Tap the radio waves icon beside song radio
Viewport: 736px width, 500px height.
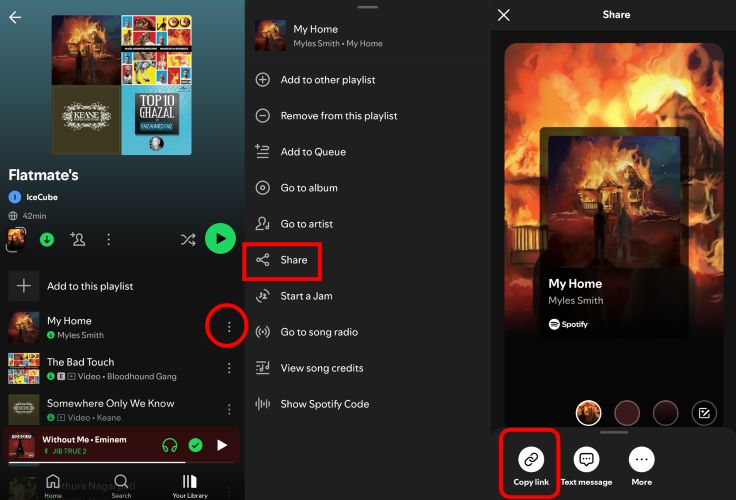click(262, 332)
